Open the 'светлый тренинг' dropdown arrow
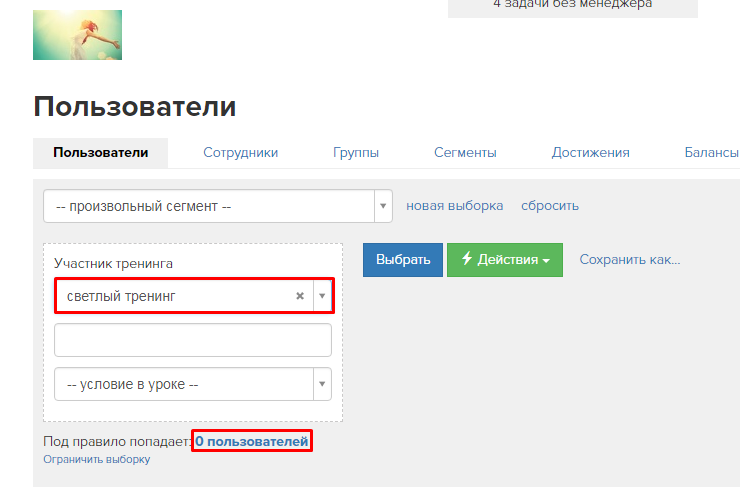This screenshot has height=487, width=740. (x=322, y=296)
